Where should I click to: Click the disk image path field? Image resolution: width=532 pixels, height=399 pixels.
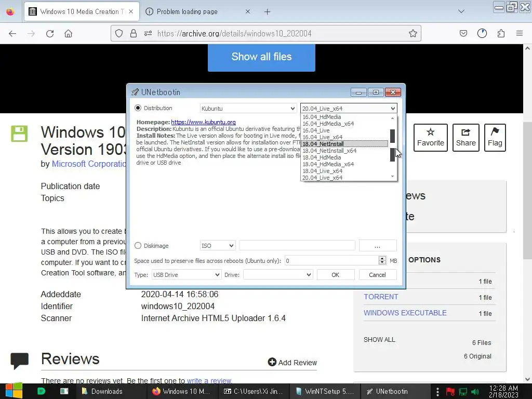coord(297,245)
